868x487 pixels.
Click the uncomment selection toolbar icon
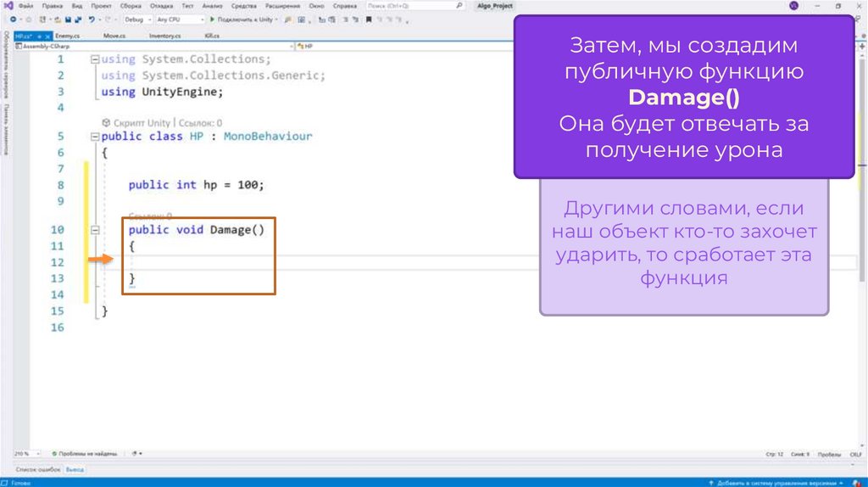pos(355,20)
